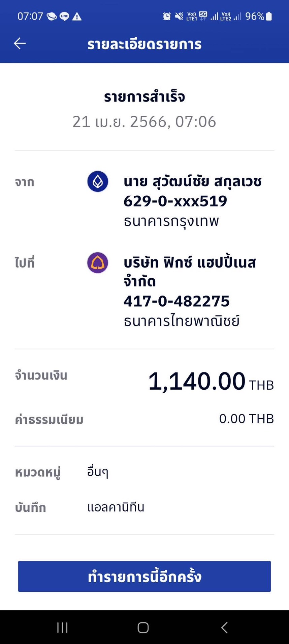Tap the warning triangle status icon
This screenshot has width=289, height=644.
[77, 16]
